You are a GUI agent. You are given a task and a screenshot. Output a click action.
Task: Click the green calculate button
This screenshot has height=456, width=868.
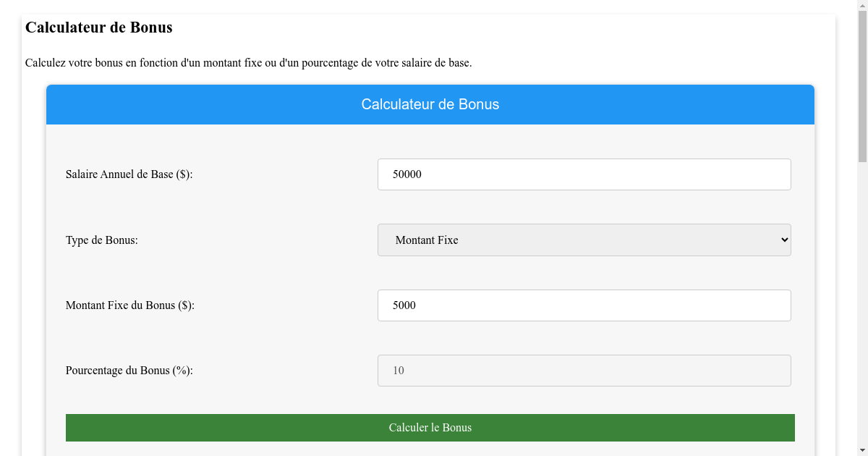pos(430,427)
